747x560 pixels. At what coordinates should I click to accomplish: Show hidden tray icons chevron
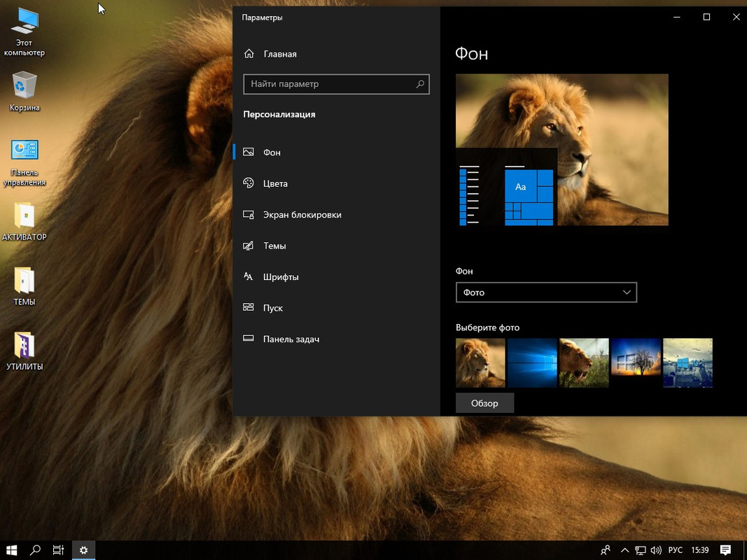(x=624, y=550)
